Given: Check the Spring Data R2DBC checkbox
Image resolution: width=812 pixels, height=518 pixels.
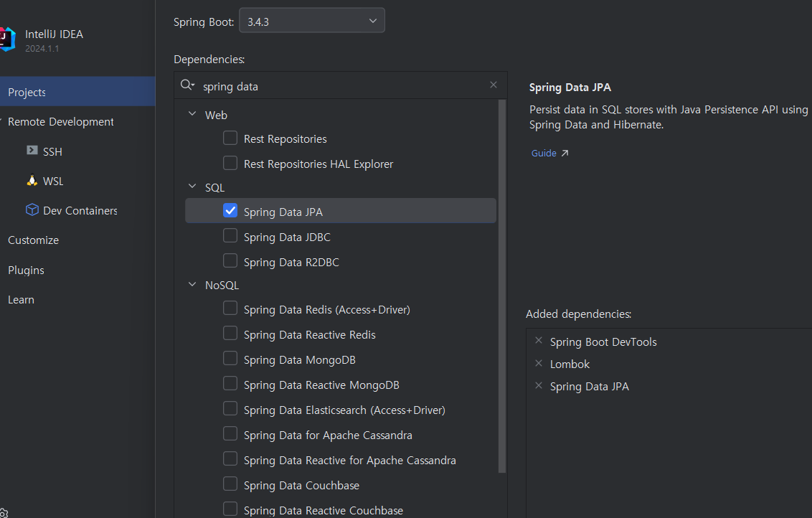Looking at the screenshot, I should 230,260.
